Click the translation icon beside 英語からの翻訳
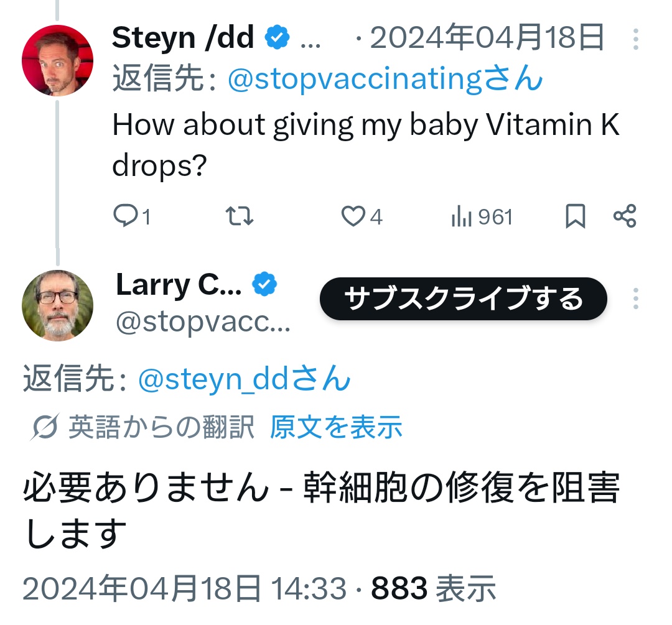672x625 pixels. click(44, 427)
